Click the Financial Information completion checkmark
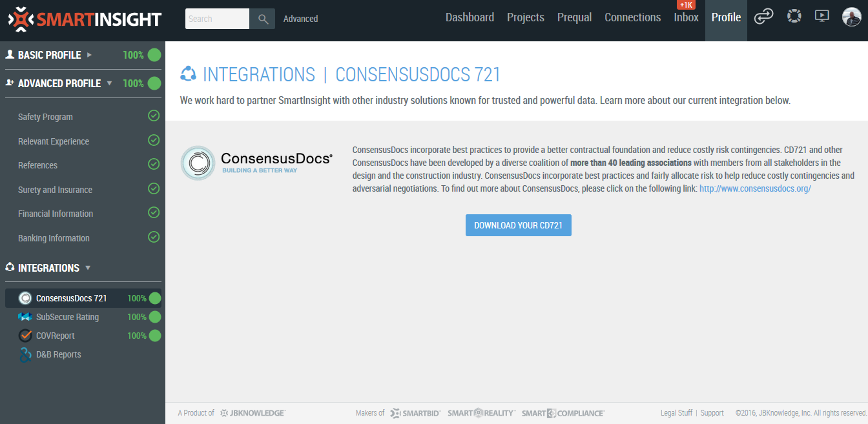The image size is (868, 424). [154, 212]
